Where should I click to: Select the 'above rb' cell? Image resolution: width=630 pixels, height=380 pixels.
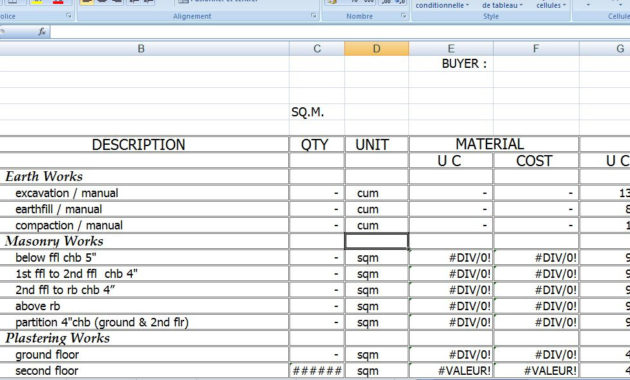click(144, 306)
